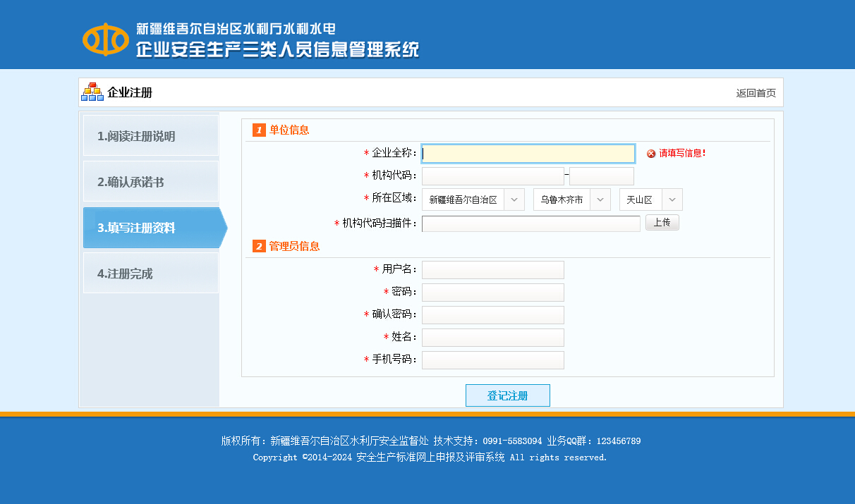The image size is (855, 504).
Task: Click the water conservancy logo in header
Action: coord(106,39)
